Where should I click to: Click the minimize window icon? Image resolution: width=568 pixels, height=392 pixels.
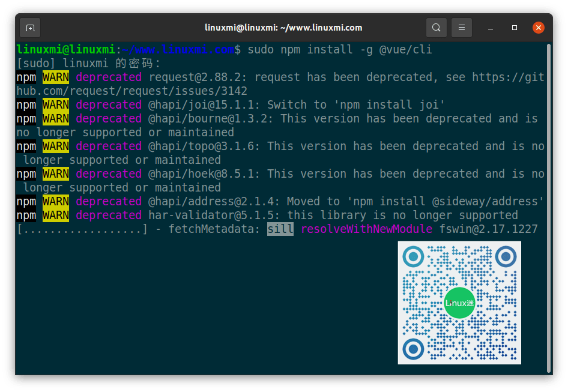490,28
